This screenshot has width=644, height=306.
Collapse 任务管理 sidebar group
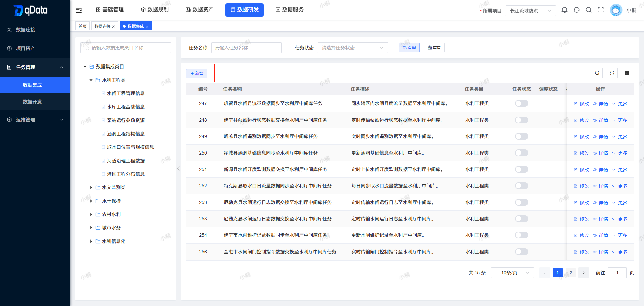coord(35,67)
